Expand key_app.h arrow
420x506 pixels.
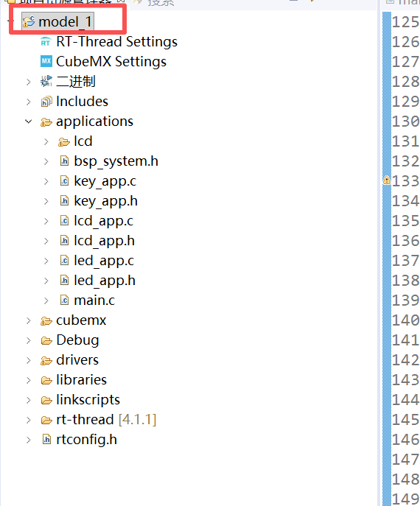[x=46, y=201]
